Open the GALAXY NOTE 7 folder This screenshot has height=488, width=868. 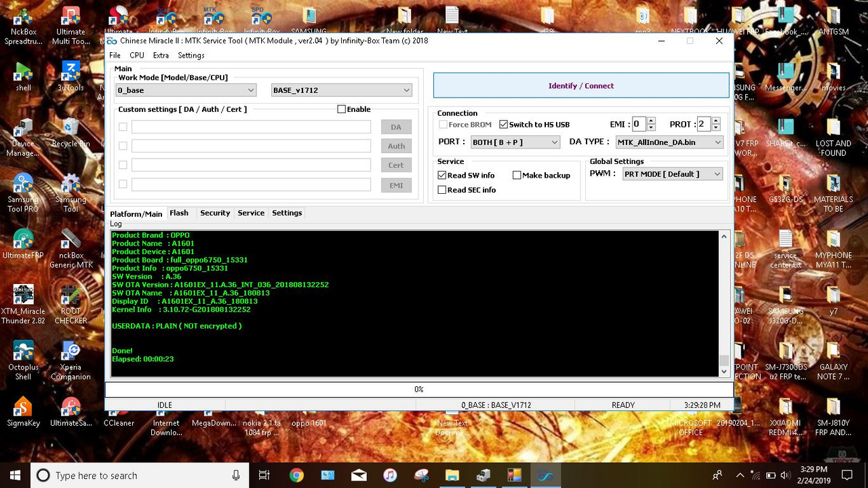(833, 361)
